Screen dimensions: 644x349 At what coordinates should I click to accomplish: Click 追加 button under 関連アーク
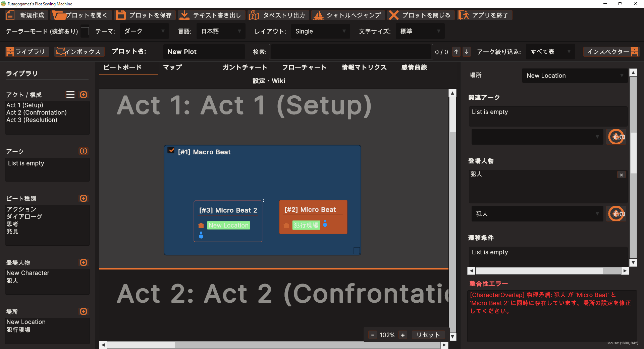(x=616, y=137)
